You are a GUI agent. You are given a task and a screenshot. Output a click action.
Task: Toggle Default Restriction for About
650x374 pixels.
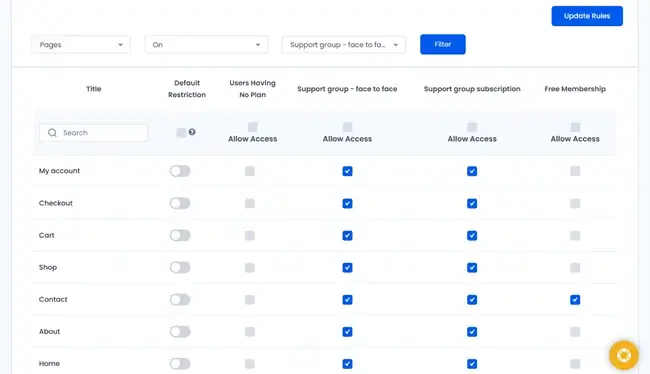coord(180,331)
